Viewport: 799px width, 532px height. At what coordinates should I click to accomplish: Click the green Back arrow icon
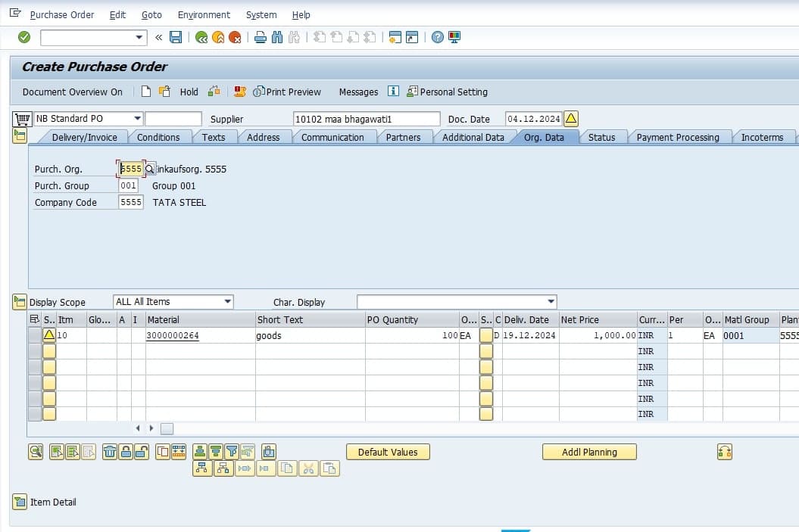(x=201, y=37)
